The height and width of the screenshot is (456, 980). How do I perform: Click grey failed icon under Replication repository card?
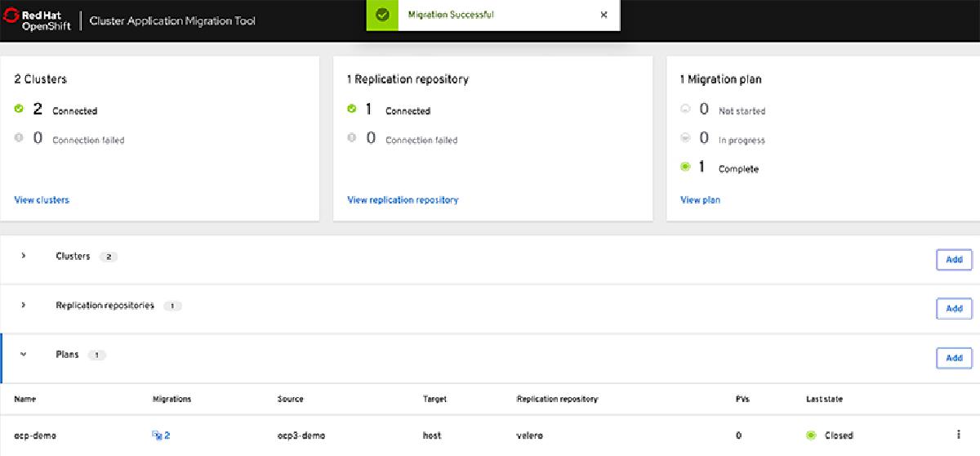tap(352, 137)
